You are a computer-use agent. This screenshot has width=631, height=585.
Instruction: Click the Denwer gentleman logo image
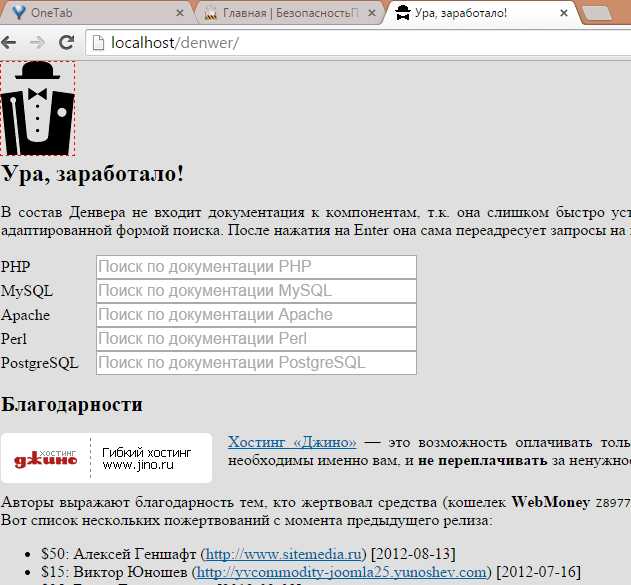tap(37, 108)
